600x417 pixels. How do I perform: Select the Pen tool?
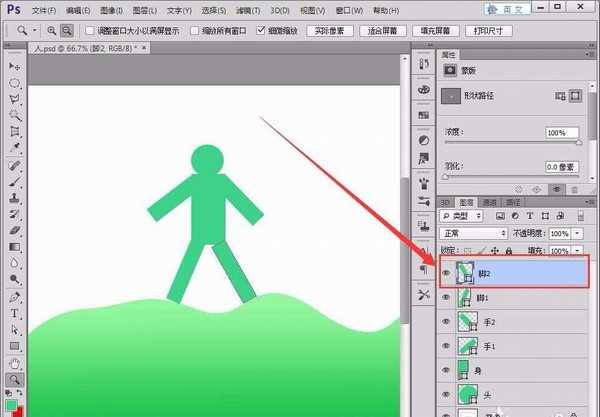(x=15, y=297)
